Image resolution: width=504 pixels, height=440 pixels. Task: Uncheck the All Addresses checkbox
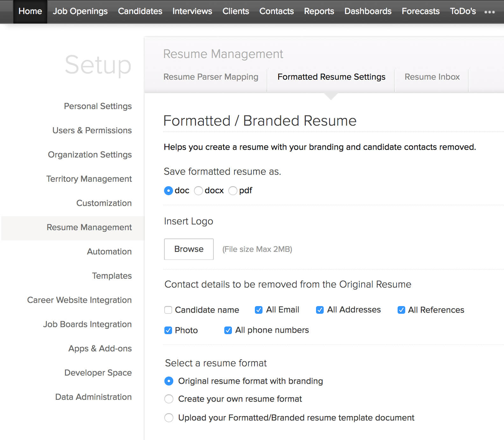click(320, 310)
